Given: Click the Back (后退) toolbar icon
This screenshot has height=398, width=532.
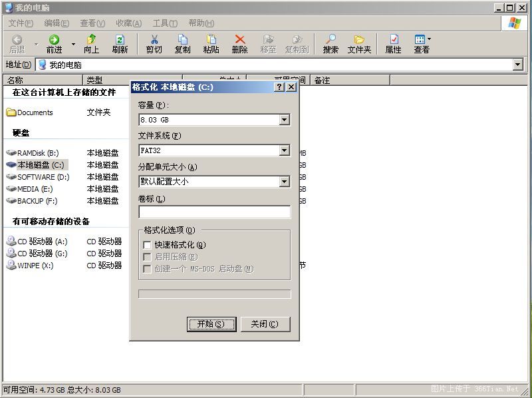Looking at the screenshot, I should pos(17,40).
